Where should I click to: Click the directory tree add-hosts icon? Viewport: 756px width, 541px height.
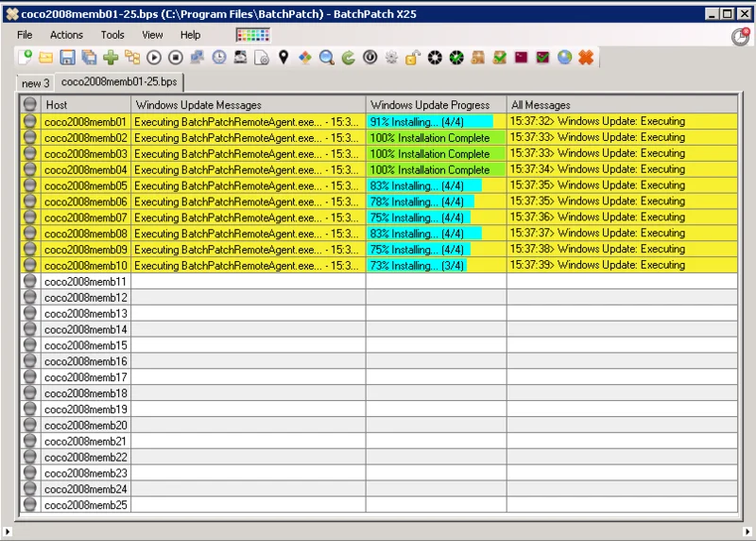coord(132,58)
